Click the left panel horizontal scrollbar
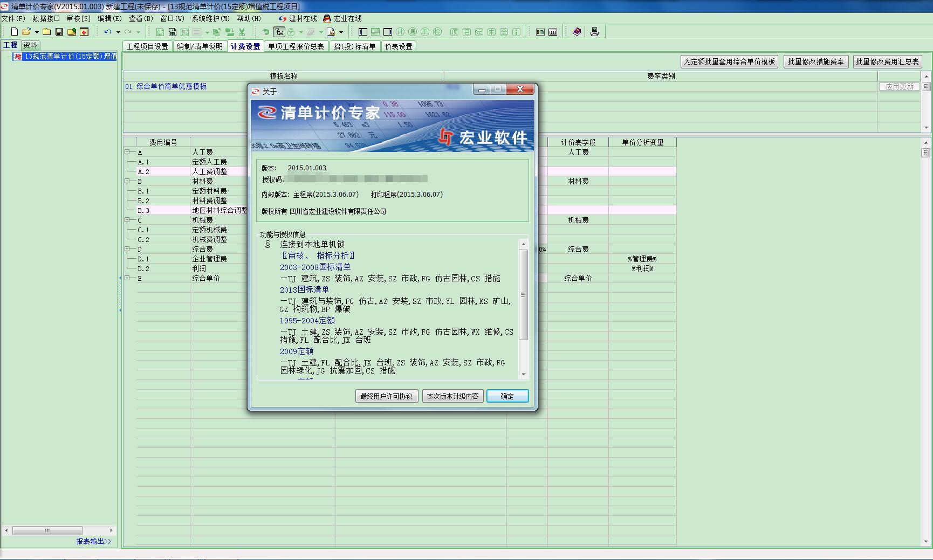Viewport: 933px width, 560px height. pyautogui.click(x=47, y=530)
